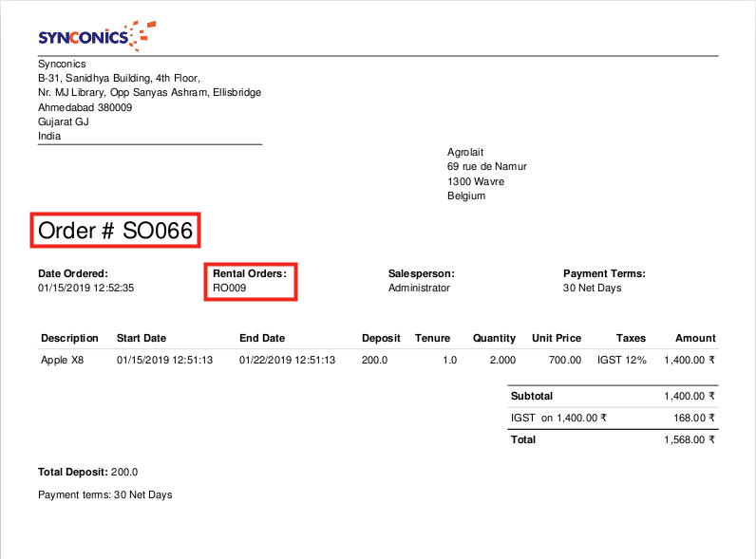Click the Payment Terms header label
This screenshot has height=559, width=756.
pyautogui.click(x=604, y=273)
